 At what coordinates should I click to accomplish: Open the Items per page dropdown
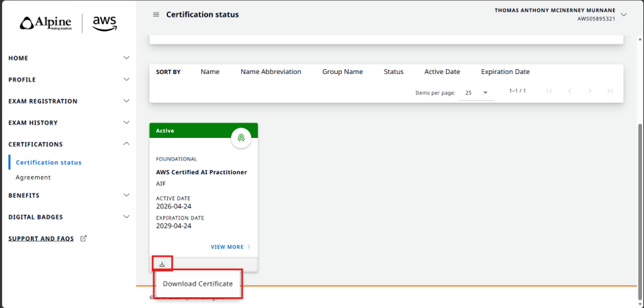coord(476,93)
